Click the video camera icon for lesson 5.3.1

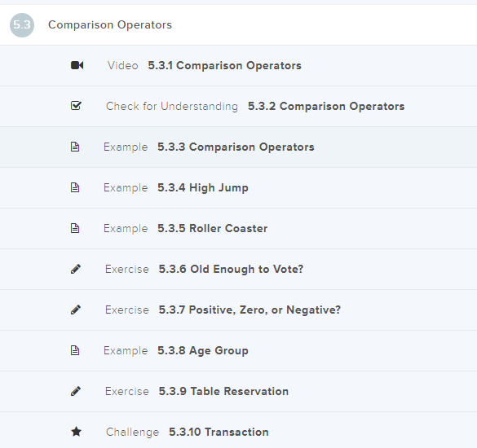pyautogui.click(x=77, y=65)
